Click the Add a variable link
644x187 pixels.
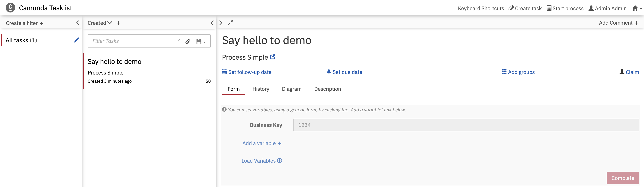point(262,143)
